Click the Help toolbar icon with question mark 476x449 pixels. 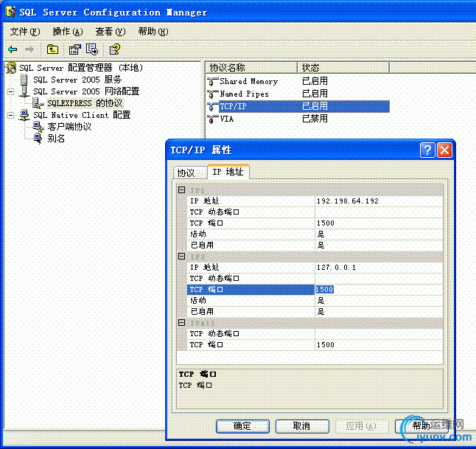tap(115, 49)
